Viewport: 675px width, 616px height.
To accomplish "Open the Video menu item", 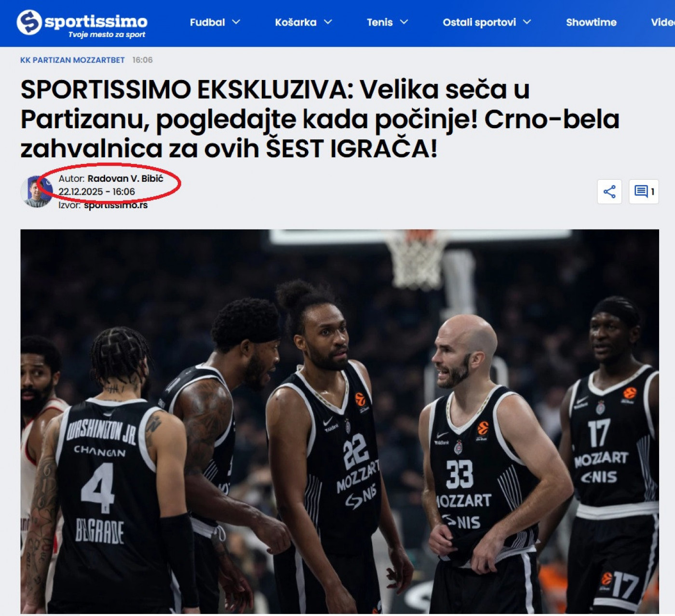I will [x=662, y=22].
